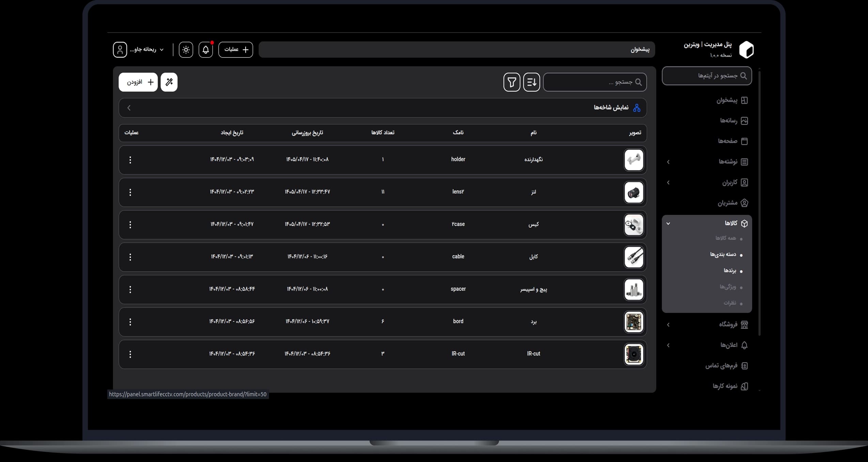Click the magic wand tool icon

point(169,82)
